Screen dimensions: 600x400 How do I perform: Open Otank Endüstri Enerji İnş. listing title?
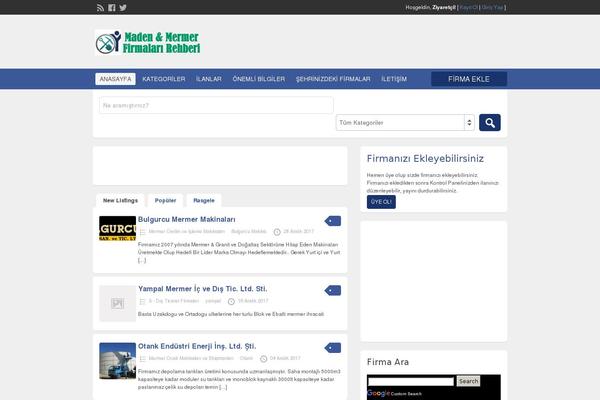coord(197,346)
